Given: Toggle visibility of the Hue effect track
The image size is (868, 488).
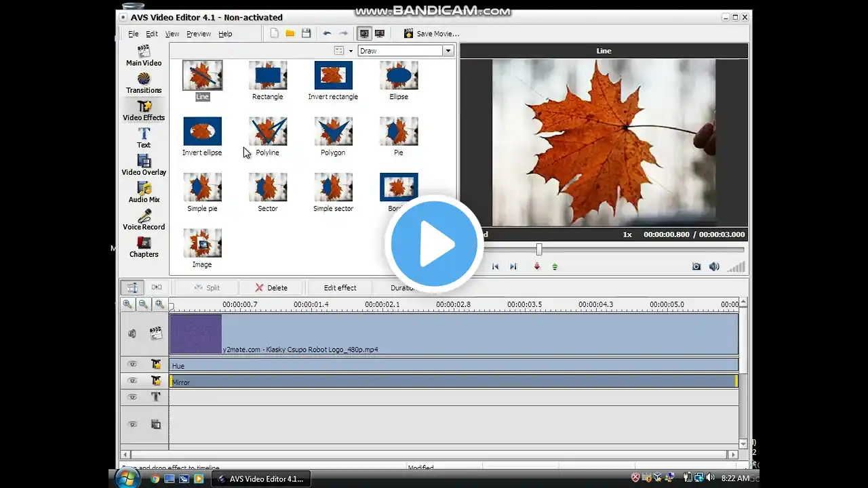Looking at the screenshot, I should 132,365.
